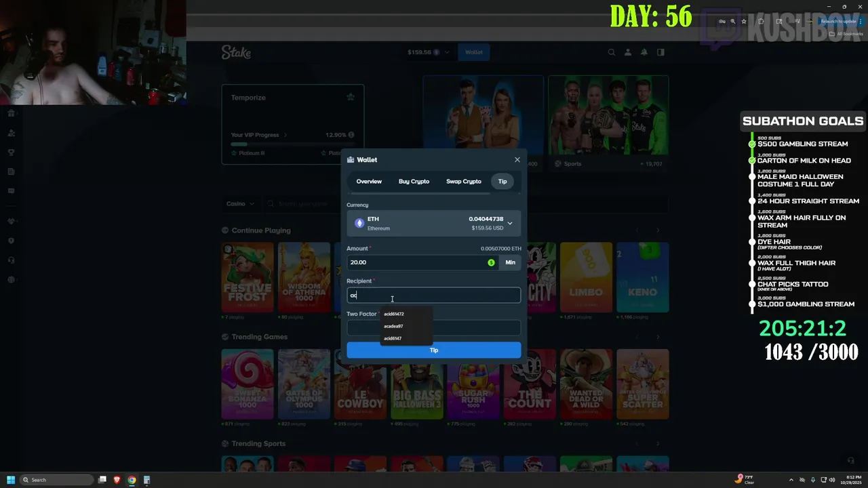Open the Buy Crypto tab
Viewport: 868px width, 488px height.
point(414,182)
